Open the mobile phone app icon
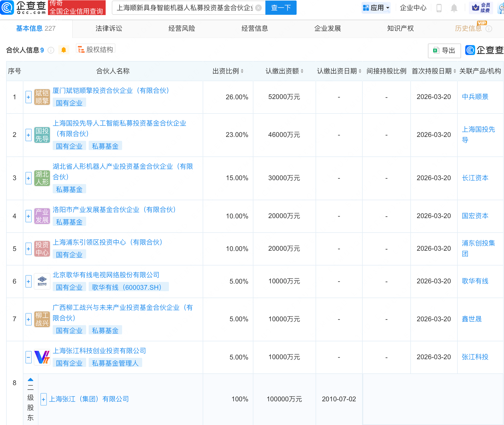The height and width of the screenshot is (425, 504). click(x=439, y=8)
